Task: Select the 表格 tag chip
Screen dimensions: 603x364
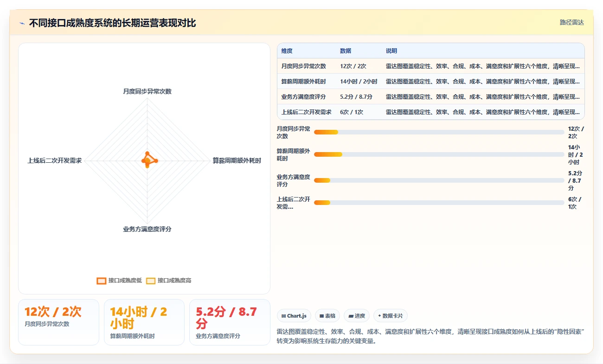Action: (x=327, y=316)
